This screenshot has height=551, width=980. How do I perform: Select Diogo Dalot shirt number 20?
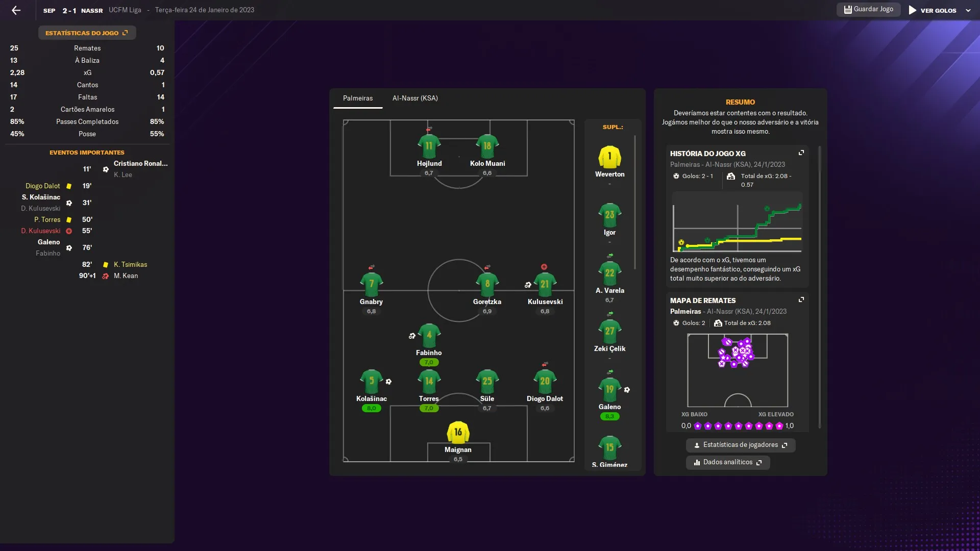pyautogui.click(x=545, y=382)
